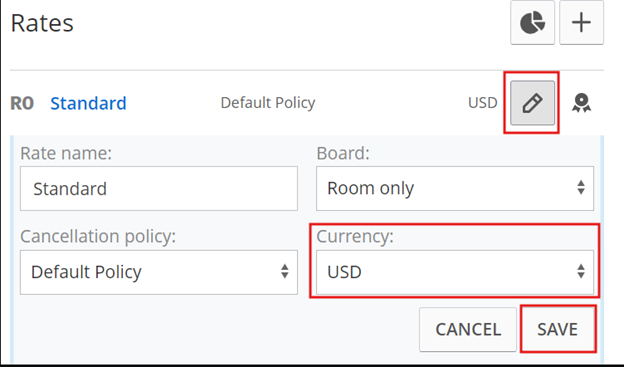Click the Default Policy text in rate row
Viewport: 624px width, 367px height.
(268, 103)
